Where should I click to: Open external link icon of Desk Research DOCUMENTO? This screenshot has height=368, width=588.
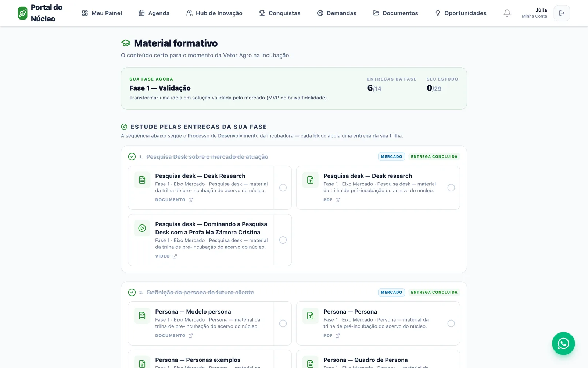tap(191, 200)
